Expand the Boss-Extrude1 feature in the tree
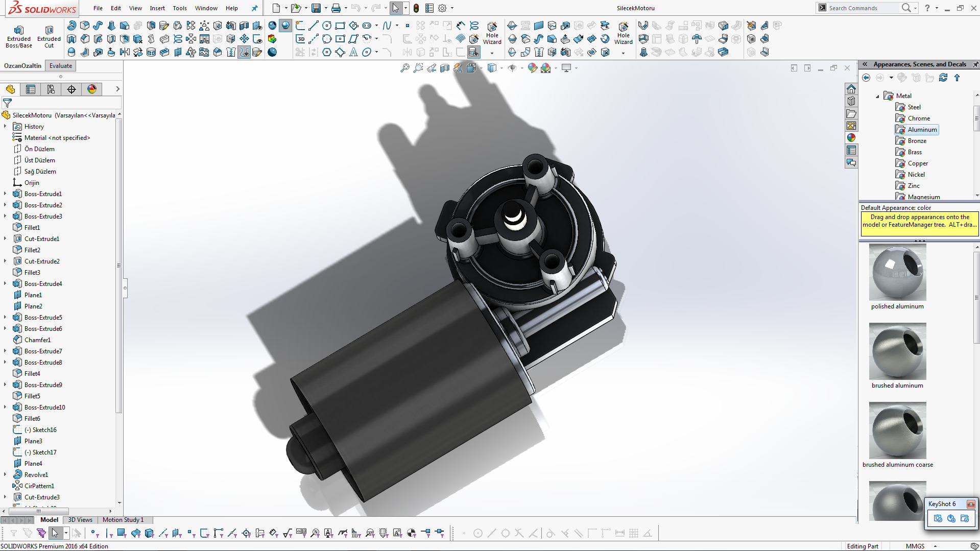The width and height of the screenshot is (980, 551). click(5, 194)
